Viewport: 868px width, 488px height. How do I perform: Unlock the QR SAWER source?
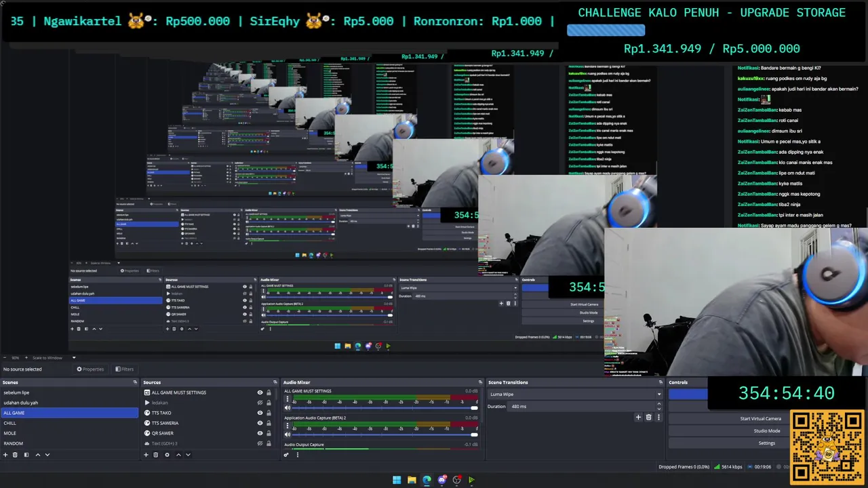click(269, 433)
